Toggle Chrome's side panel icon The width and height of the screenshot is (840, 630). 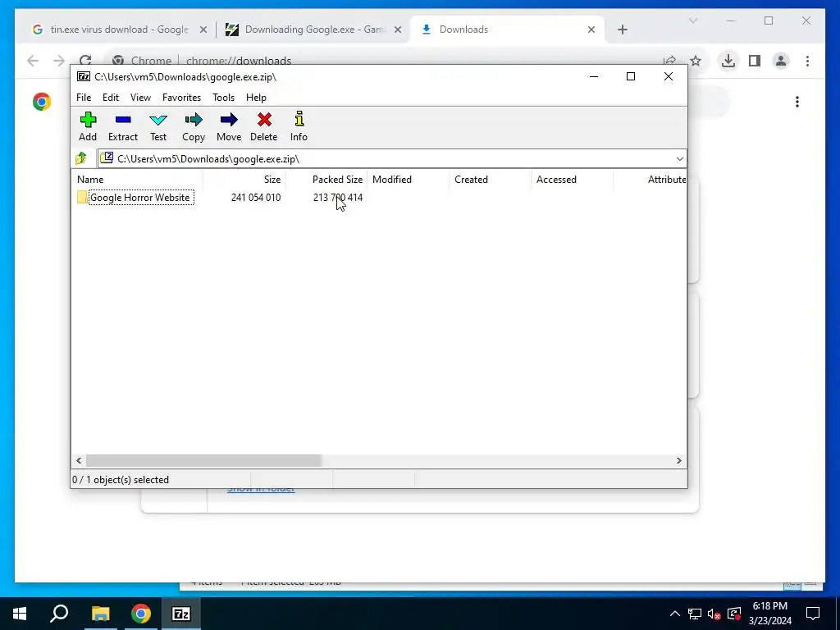tap(755, 61)
